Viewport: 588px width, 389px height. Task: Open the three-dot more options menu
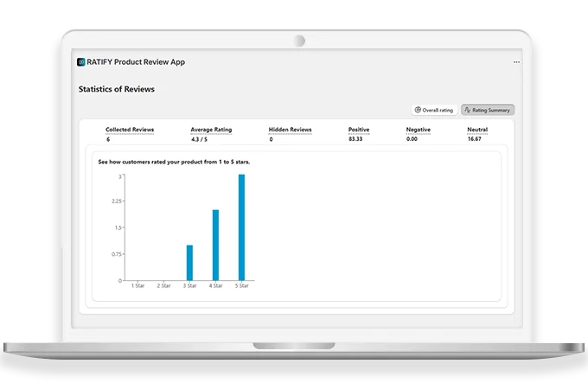516,62
